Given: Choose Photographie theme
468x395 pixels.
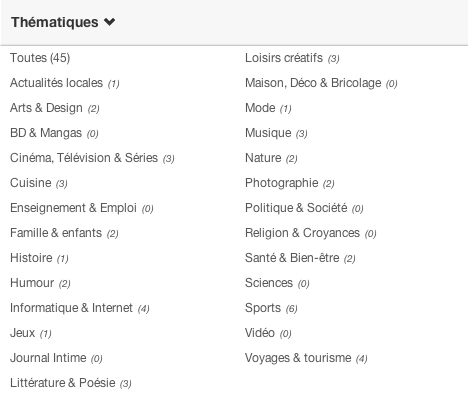Looking at the screenshot, I should pos(282,183).
